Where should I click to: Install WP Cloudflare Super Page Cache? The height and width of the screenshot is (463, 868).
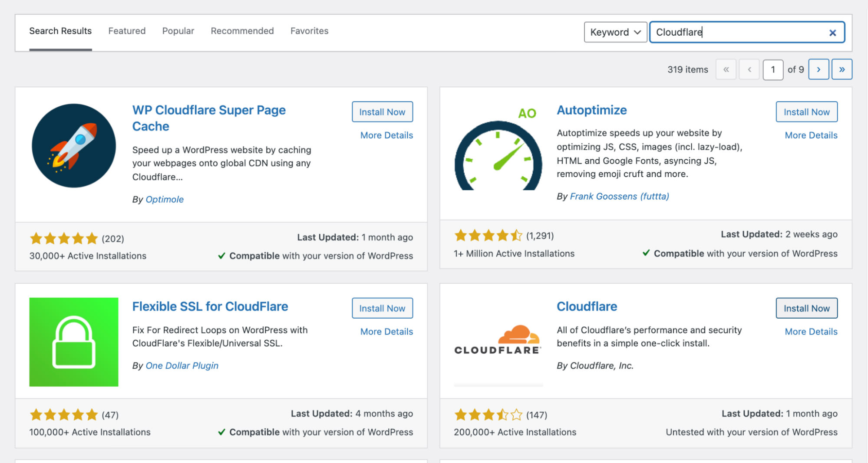(382, 112)
